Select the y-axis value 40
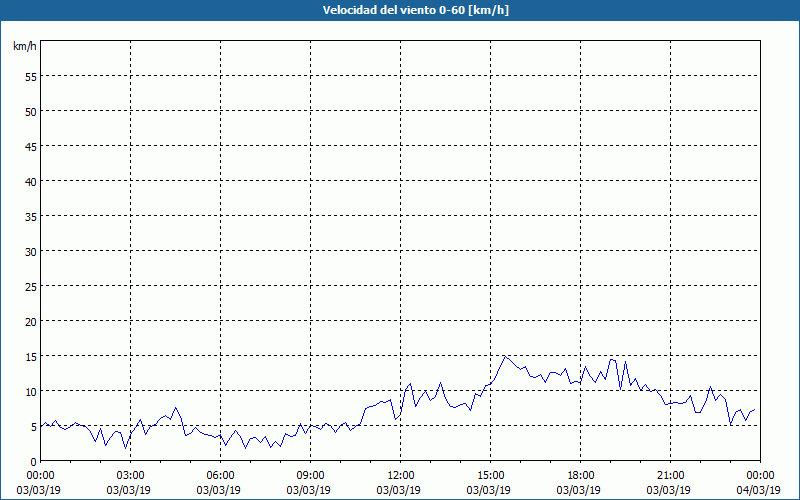Viewport: 800px width, 500px height. (x=31, y=181)
